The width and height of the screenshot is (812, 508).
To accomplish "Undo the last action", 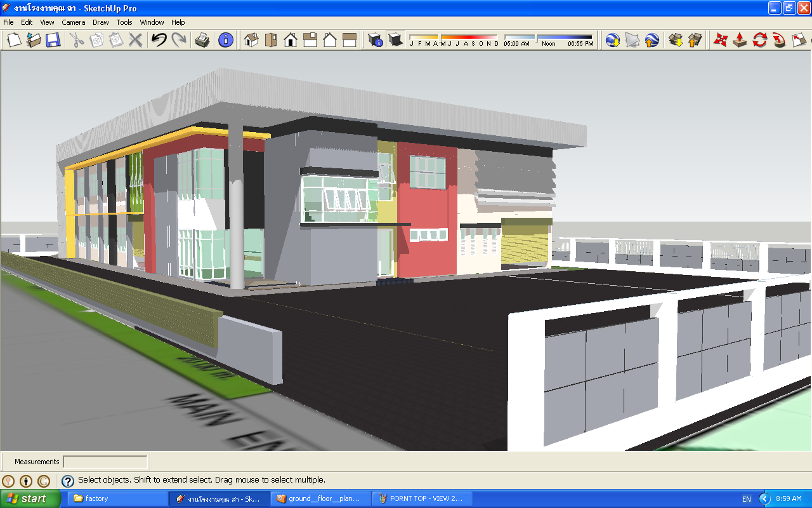I will (159, 40).
